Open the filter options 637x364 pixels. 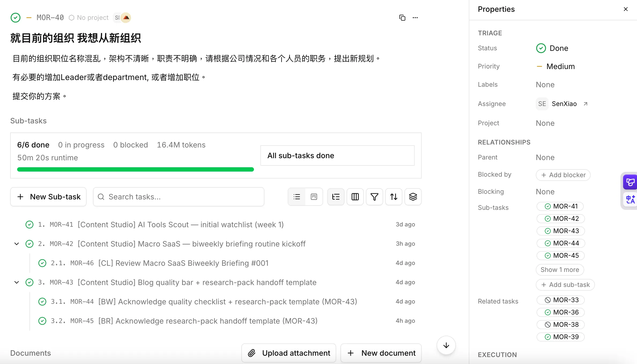tap(374, 197)
